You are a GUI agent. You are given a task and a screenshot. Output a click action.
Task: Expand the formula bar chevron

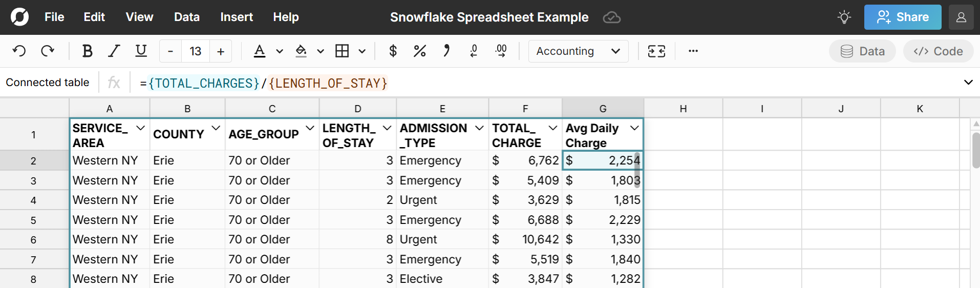click(968, 83)
